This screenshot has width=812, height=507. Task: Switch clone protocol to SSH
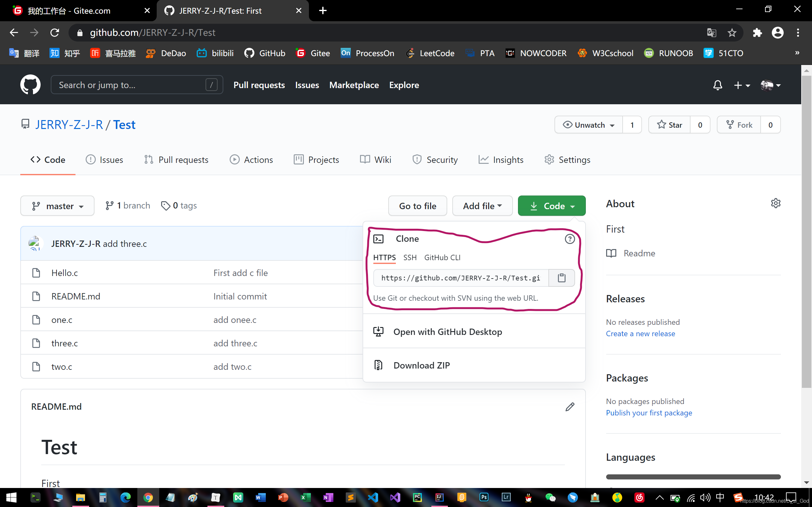coord(410,258)
